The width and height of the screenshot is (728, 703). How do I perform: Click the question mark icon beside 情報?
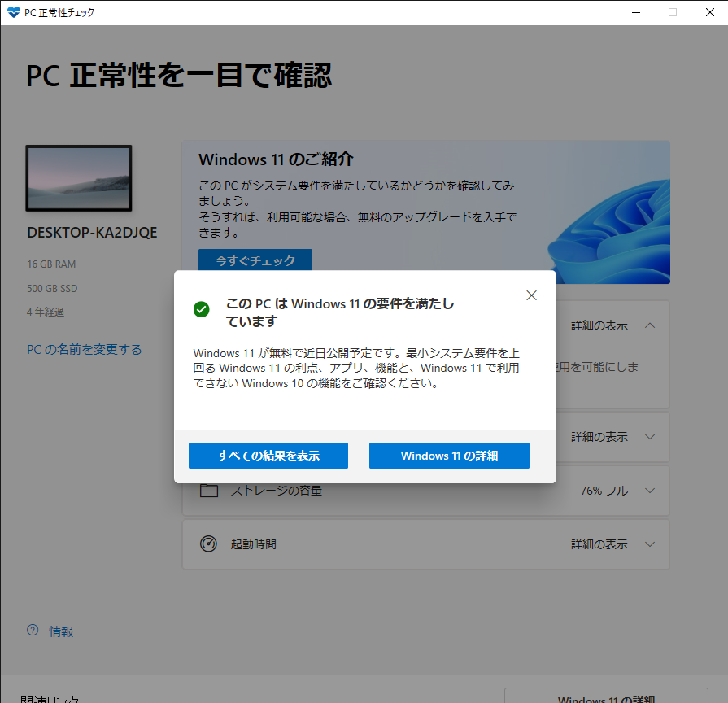point(33,631)
